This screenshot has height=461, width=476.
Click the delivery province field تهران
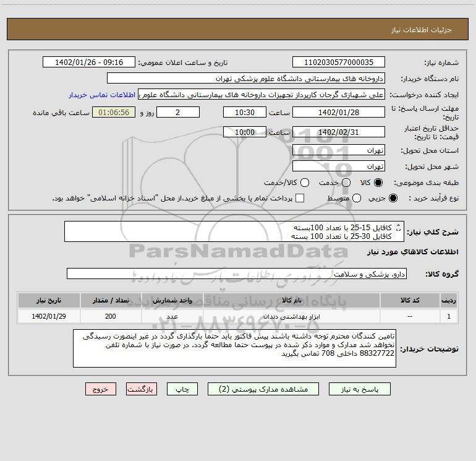[339, 150]
